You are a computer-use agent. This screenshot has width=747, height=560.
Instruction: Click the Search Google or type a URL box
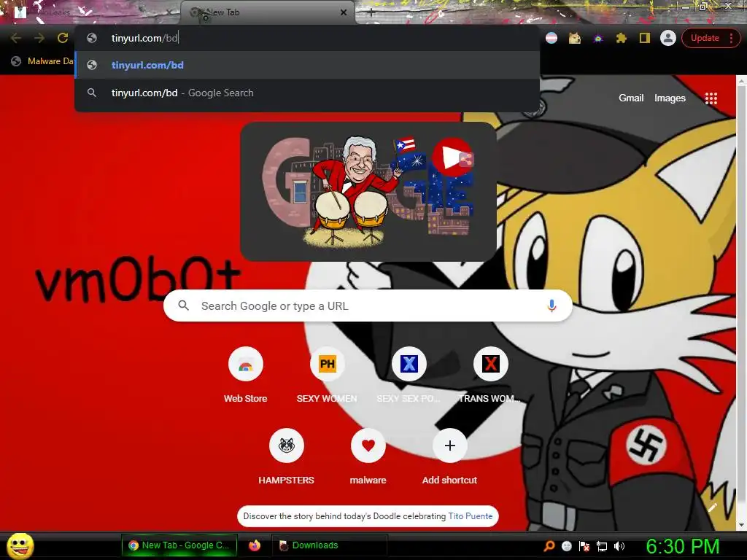368,306
